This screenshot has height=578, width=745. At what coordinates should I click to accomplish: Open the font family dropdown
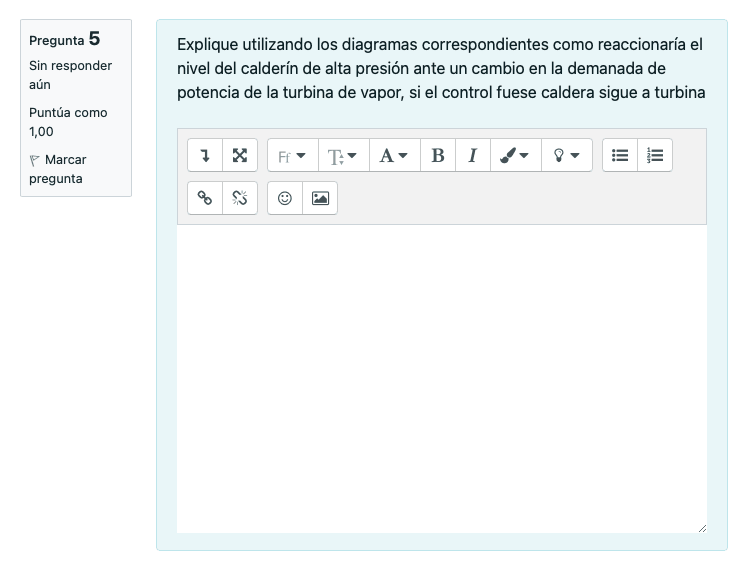292,156
